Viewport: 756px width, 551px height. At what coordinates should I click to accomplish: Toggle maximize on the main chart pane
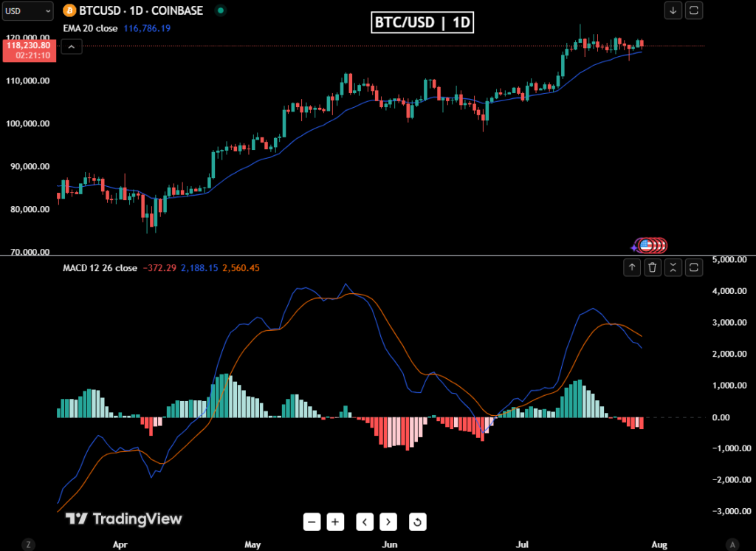694,10
